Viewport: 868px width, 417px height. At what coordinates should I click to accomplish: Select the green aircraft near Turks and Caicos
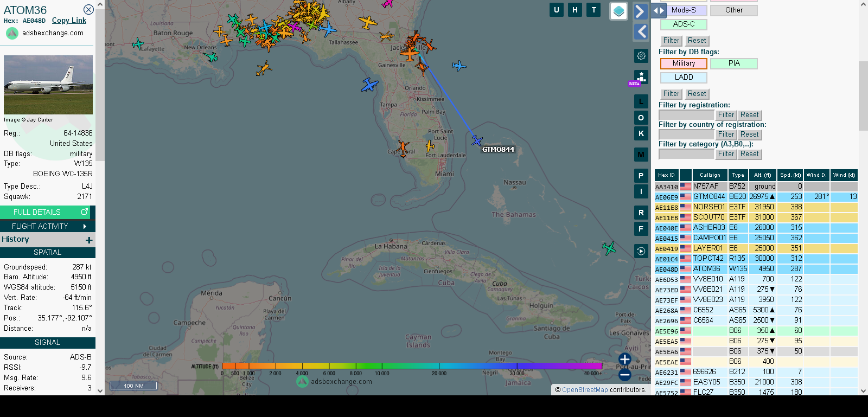pos(609,248)
